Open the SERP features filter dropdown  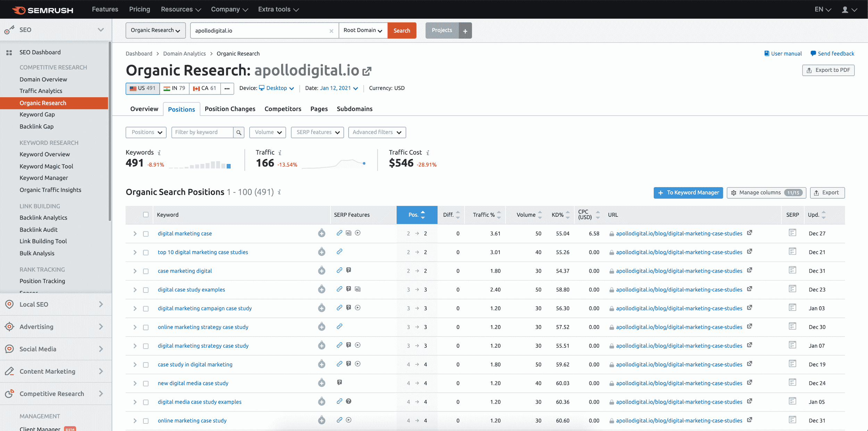point(317,132)
